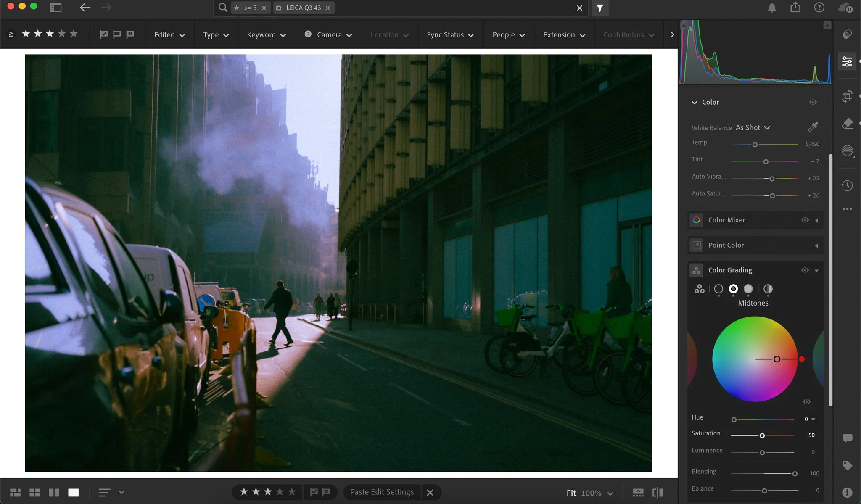The width and height of the screenshot is (861, 504).
Task: Toggle Color Grading visibility eye
Action: (805, 270)
